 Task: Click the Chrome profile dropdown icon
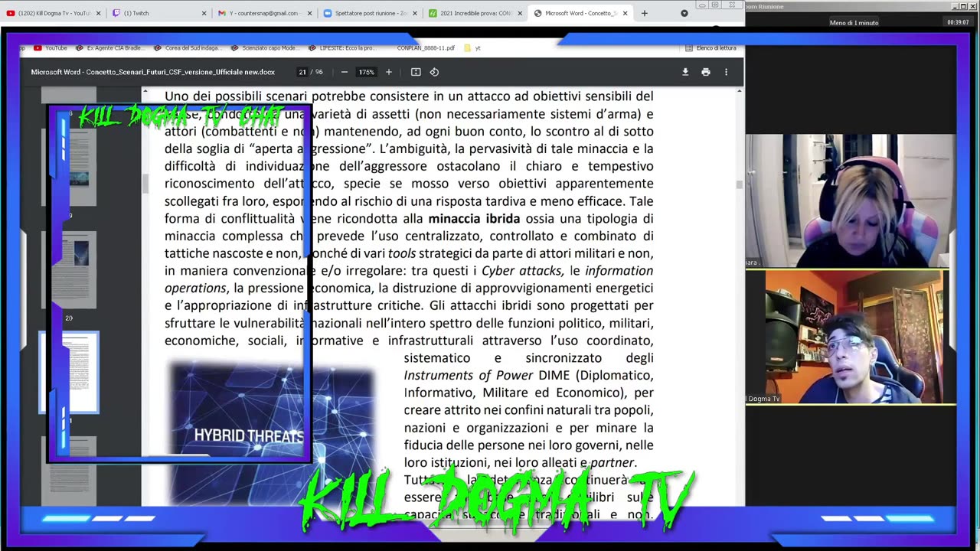click(684, 13)
